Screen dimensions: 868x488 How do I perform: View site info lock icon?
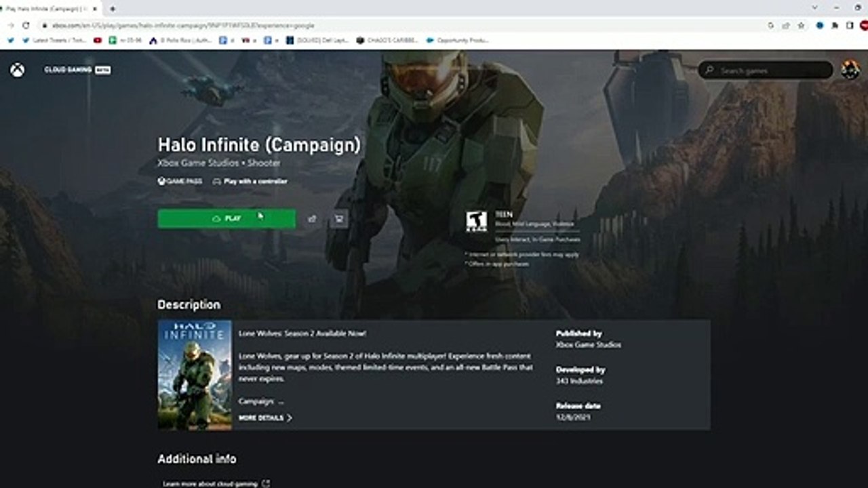pos(43,25)
